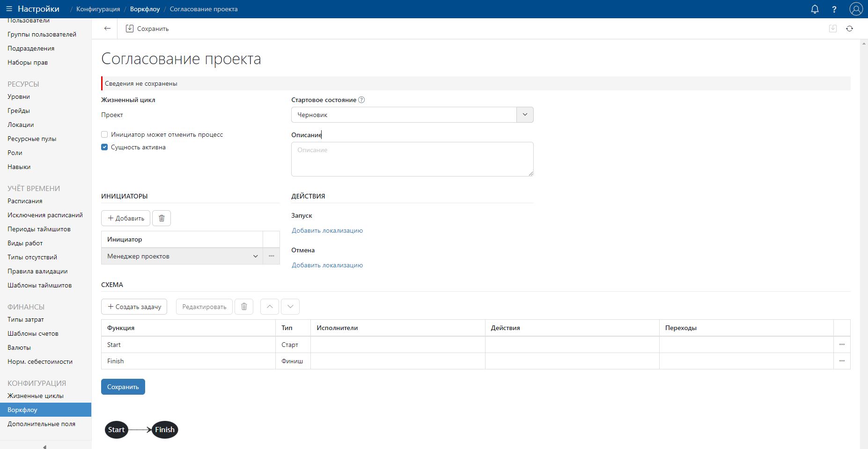Click Конфигурация in the breadcrumb
This screenshot has width=868, height=449.
coord(98,9)
